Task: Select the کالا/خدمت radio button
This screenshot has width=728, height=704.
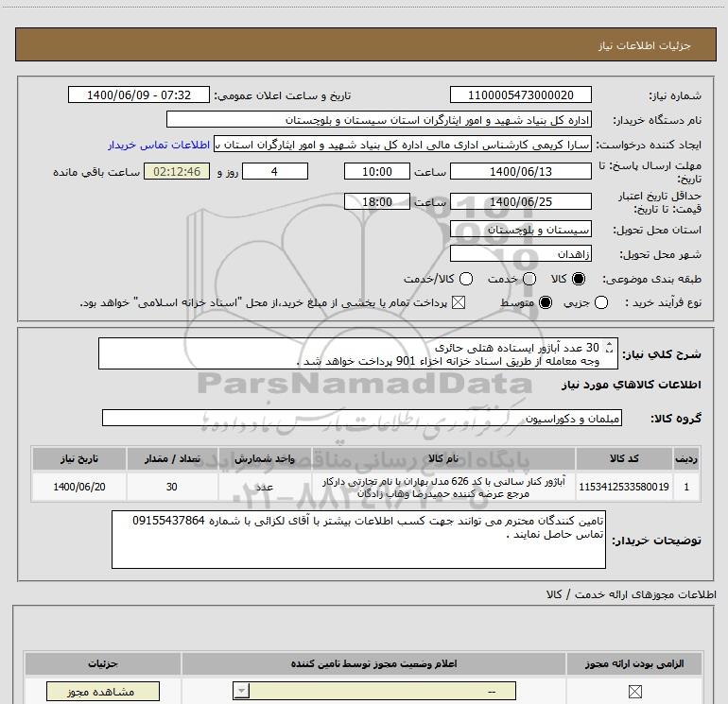Action: (466, 279)
